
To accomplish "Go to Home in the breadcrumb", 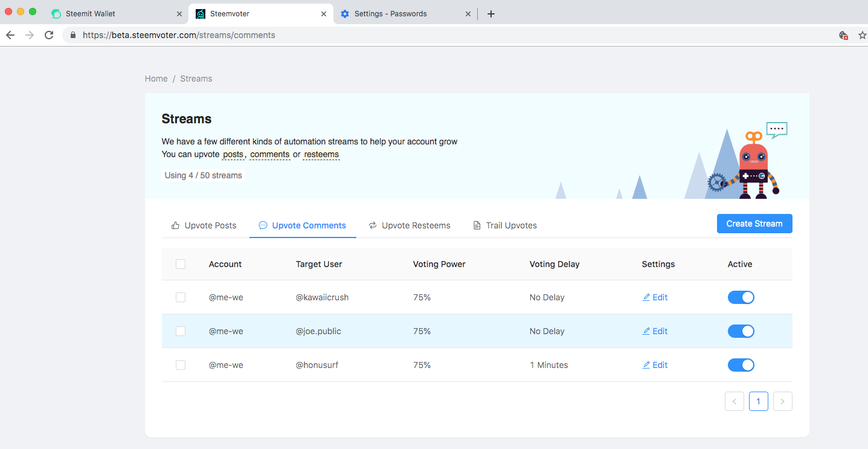I will (x=156, y=79).
